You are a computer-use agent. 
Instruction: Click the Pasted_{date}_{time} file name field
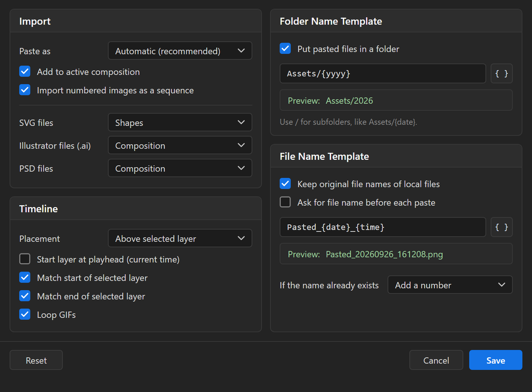383,227
